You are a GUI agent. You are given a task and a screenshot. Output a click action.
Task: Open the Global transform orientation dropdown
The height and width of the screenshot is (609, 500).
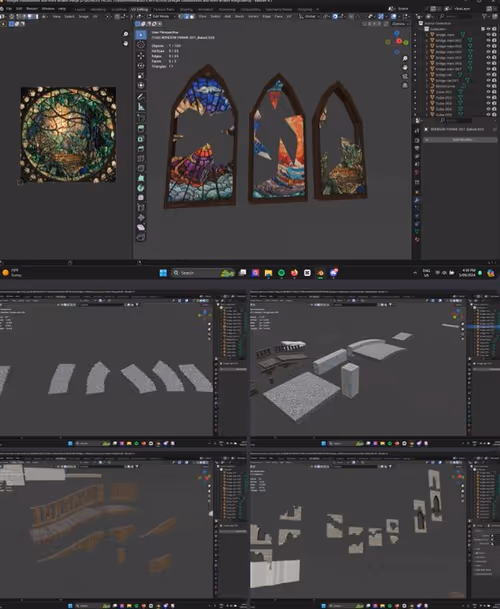[x=311, y=17]
